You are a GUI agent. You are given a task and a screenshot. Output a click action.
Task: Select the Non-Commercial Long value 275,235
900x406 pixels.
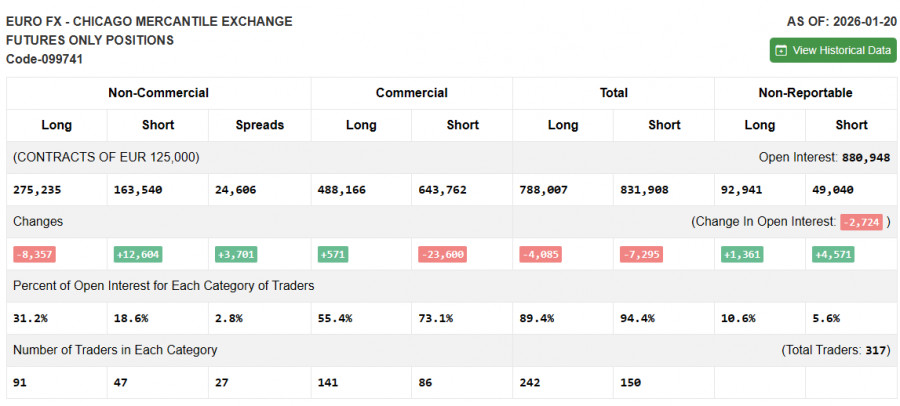38,189
